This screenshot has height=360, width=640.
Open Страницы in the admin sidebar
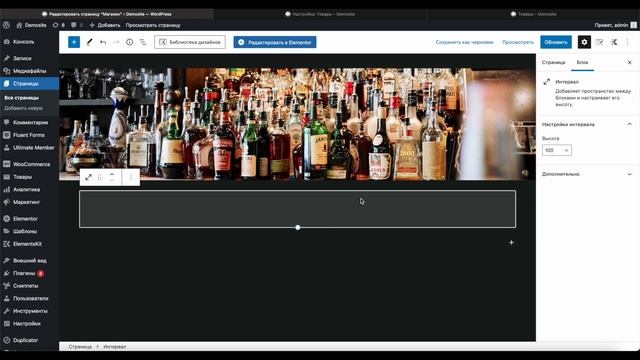[29, 84]
